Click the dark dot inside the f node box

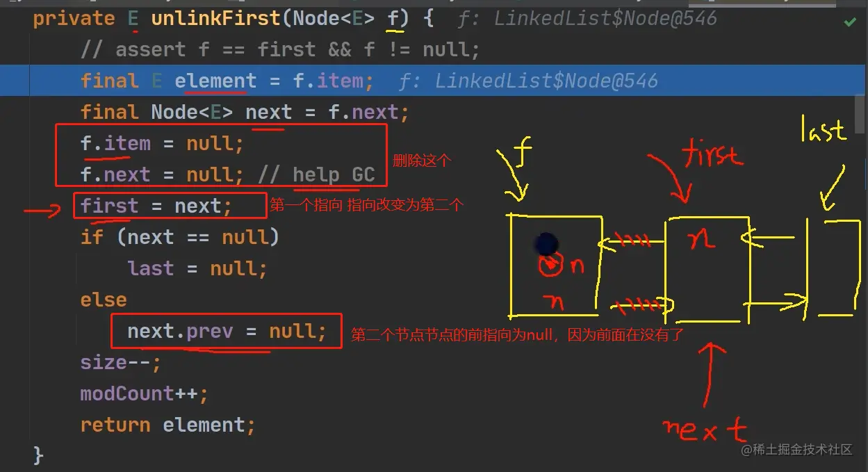pyautogui.click(x=547, y=244)
